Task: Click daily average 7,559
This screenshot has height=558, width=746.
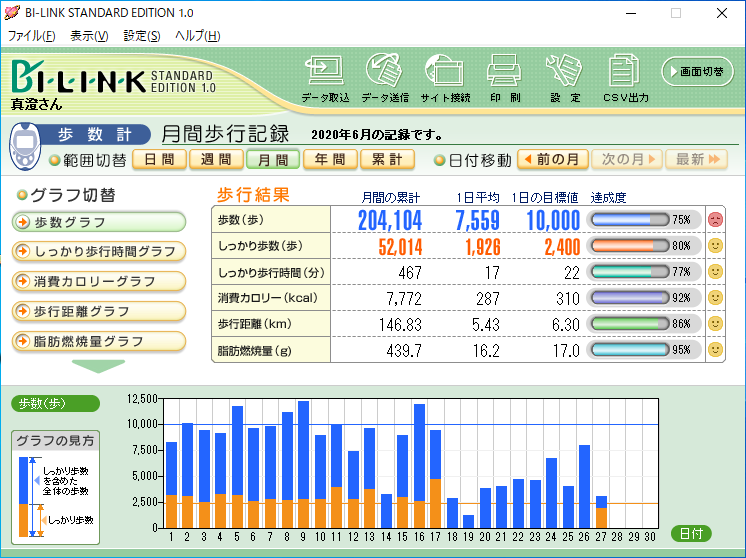Action: coord(477,220)
